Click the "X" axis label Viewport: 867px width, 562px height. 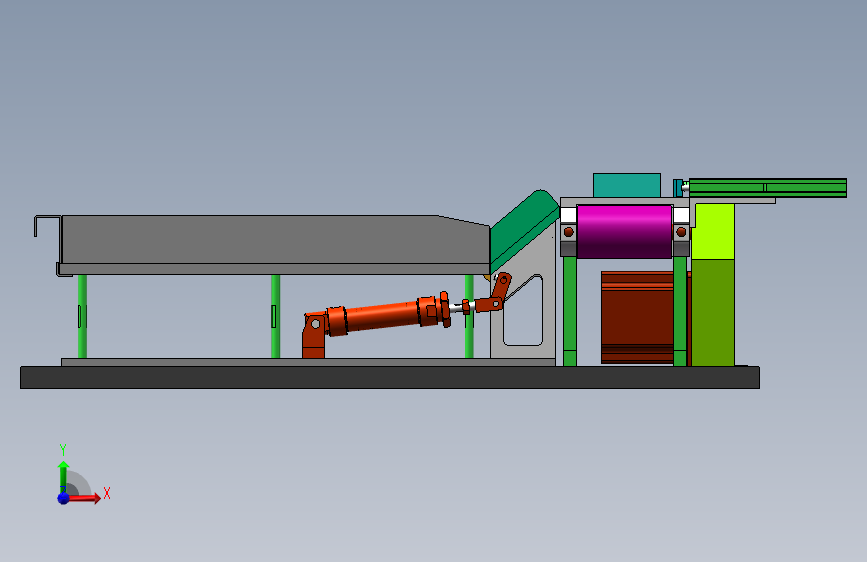(107, 493)
